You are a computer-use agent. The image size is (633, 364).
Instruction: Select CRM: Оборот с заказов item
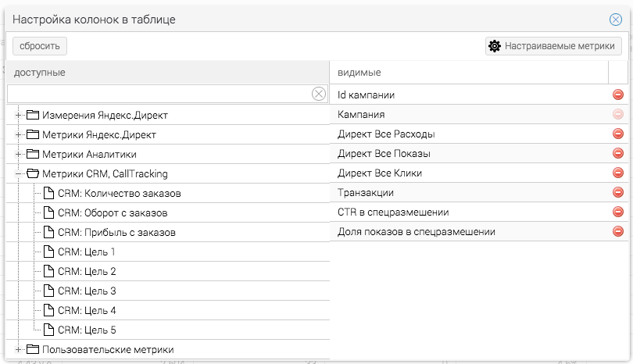pyautogui.click(x=113, y=212)
